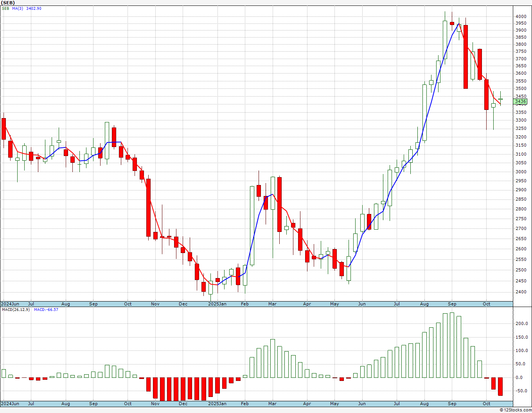The image size is (532, 413).
Task: Select the Aug marker below the price chart
Action: click(424, 304)
